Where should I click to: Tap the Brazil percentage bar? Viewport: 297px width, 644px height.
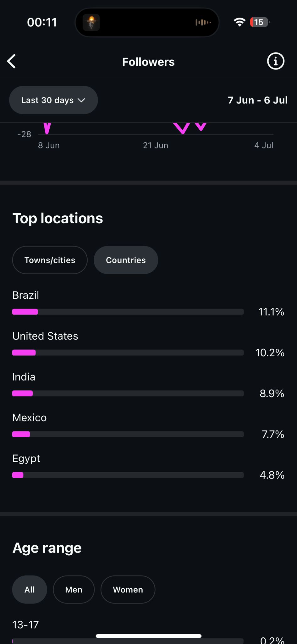pyautogui.click(x=128, y=312)
